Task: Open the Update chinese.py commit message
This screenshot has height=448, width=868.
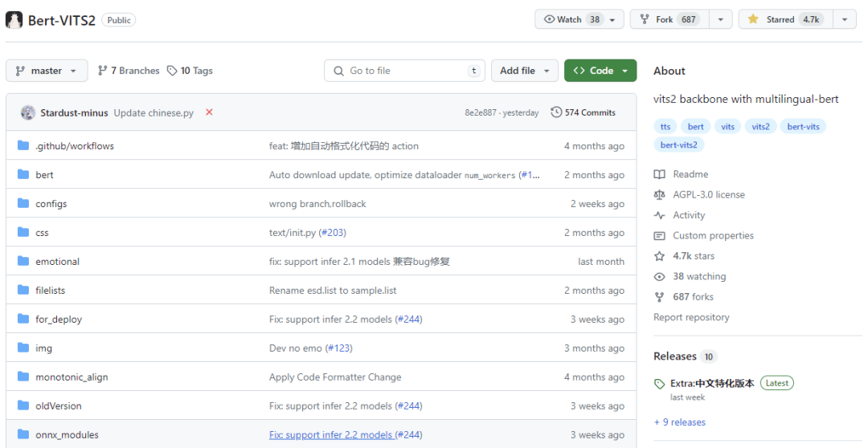Action: 154,113
